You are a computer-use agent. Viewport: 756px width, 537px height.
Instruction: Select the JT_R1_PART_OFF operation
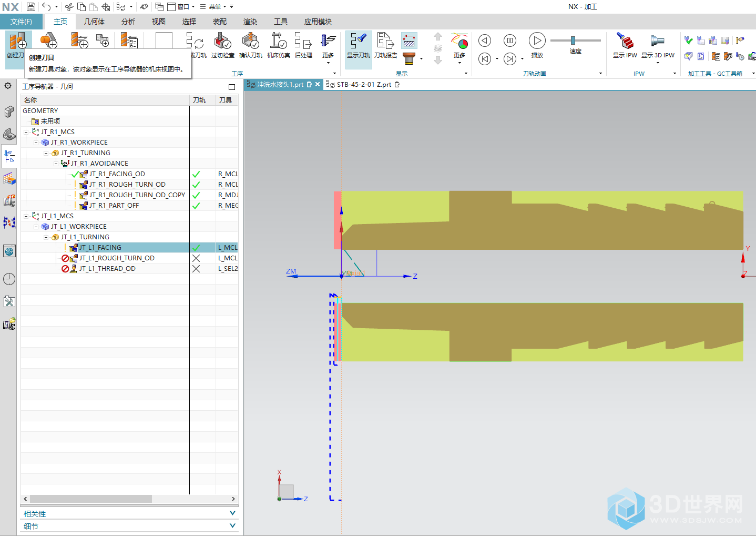[x=114, y=206]
